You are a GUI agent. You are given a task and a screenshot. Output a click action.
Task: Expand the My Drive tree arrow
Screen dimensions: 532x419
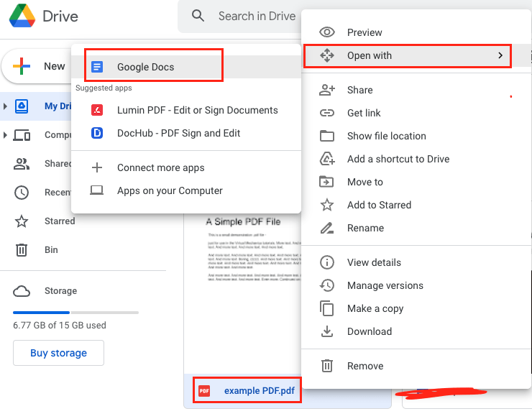pos(5,106)
